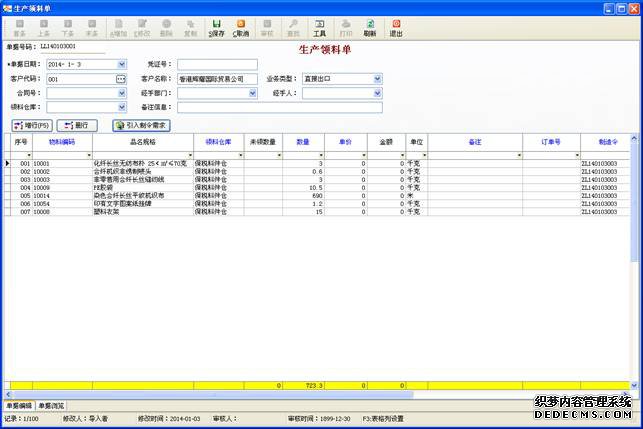
Task: Expand the 业务类型 dropdown showing 直接出口
Action: [x=377, y=78]
